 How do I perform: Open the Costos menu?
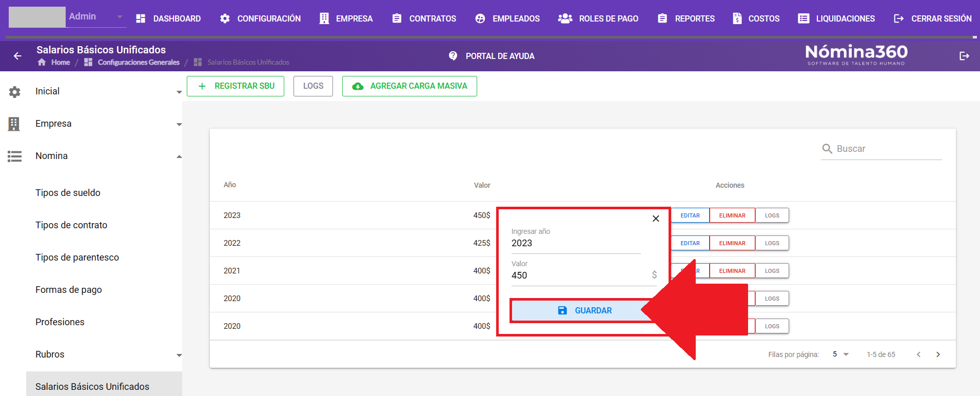click(756, 18)
